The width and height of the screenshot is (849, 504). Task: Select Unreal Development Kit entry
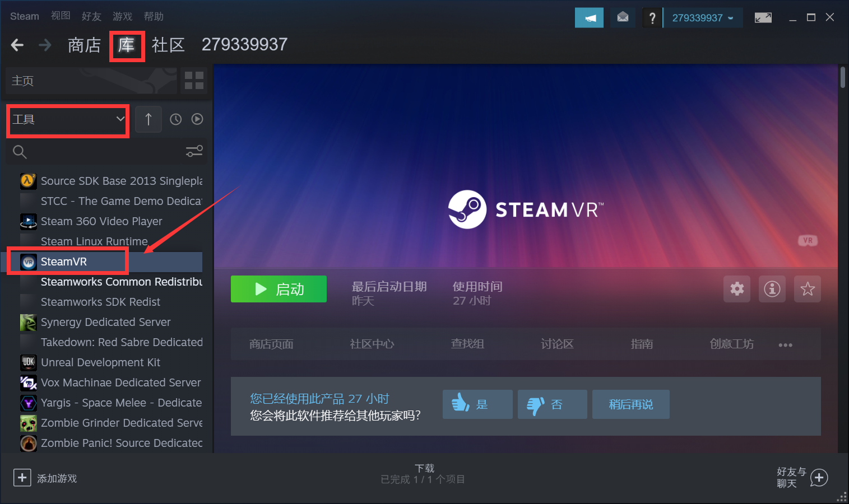[x=111, y=362]
